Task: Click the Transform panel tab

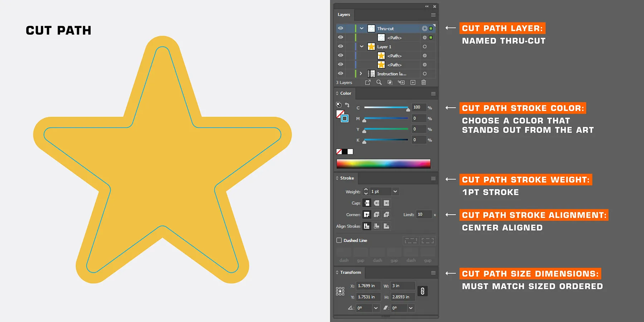Action: click(x=350, y=273)
